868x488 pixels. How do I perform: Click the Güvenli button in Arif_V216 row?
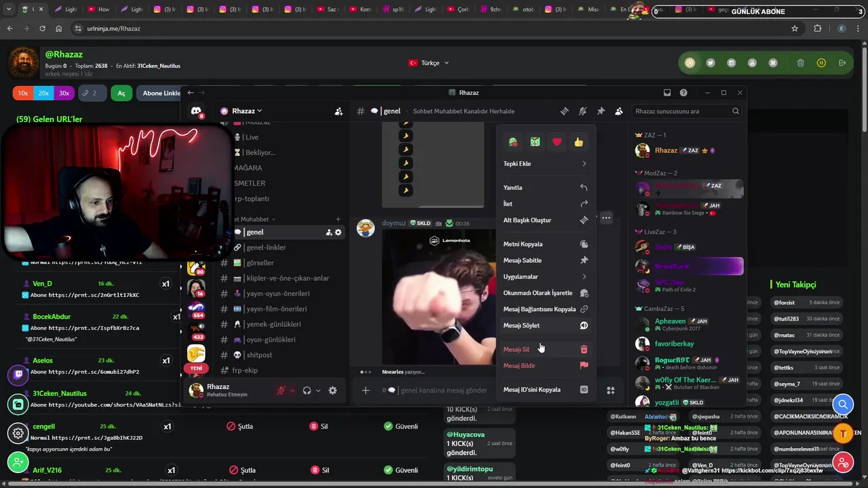401,470
